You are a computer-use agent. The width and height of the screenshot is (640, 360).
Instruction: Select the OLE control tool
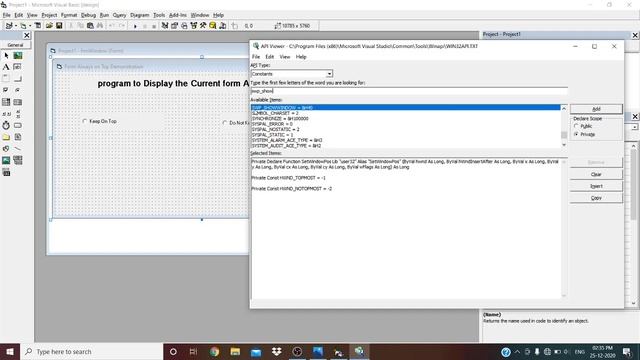pyautogui.click(x=6, y=172)
